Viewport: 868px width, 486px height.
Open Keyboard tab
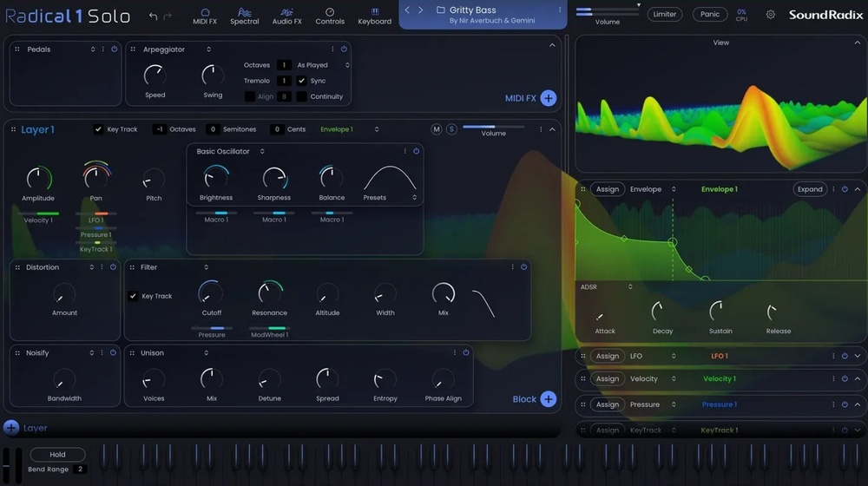coord(374,16)
